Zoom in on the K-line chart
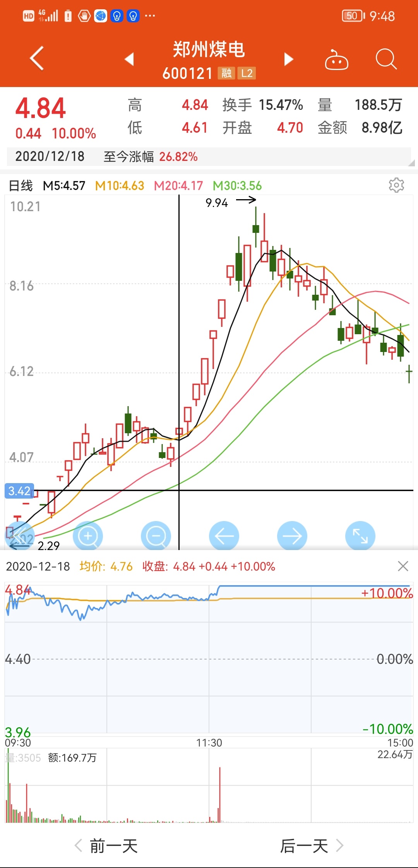This screenshot has height=868, width=418. pyautogui.click(x=88, y=536)
